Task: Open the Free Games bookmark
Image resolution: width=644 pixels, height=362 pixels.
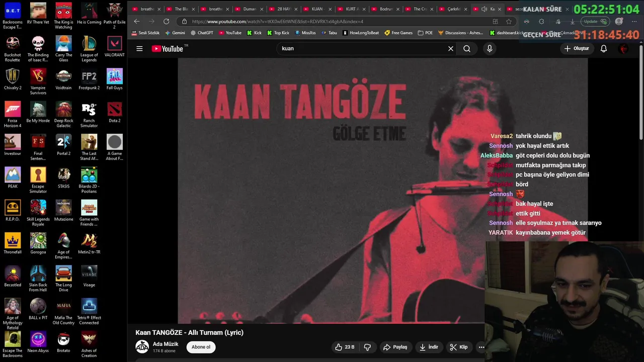Action: (x=398, y=33)
